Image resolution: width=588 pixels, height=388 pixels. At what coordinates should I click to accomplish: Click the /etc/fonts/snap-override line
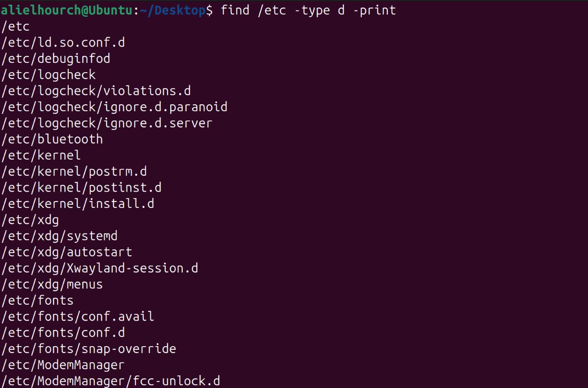point(89,349)
